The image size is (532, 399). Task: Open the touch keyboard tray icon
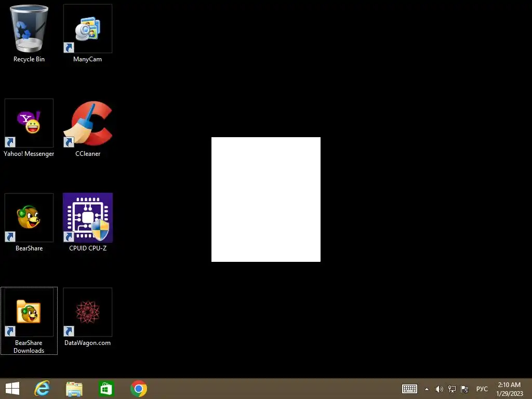[x=409, y=389]
